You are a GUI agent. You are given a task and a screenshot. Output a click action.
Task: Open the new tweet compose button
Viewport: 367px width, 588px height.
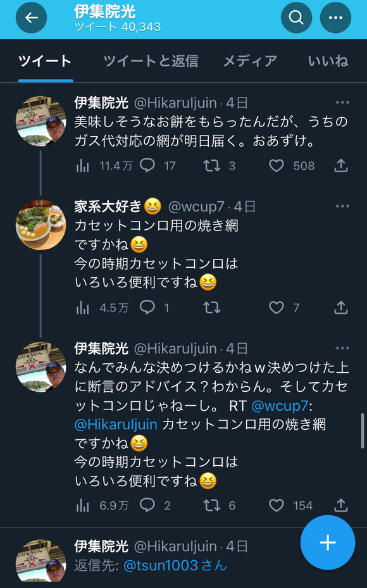tap(327, 542)
